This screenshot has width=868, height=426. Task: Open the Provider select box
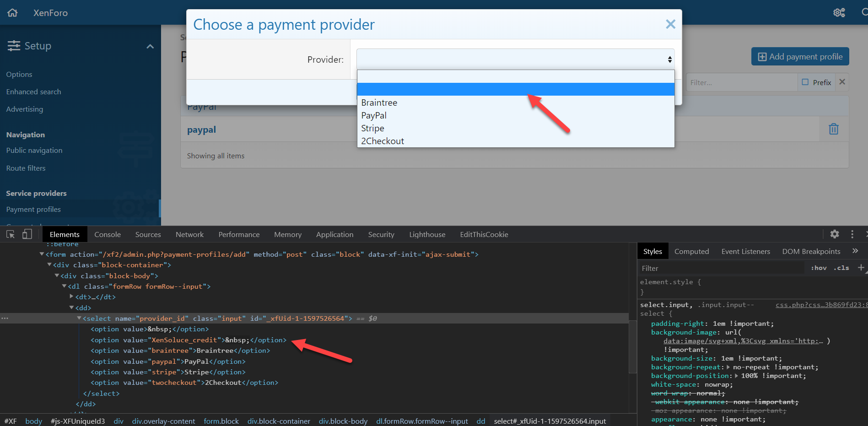(515, 59)
